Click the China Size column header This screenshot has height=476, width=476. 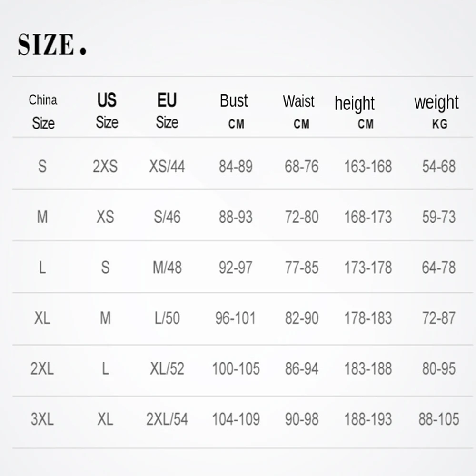pyautogui.click(x=43, y=112)
